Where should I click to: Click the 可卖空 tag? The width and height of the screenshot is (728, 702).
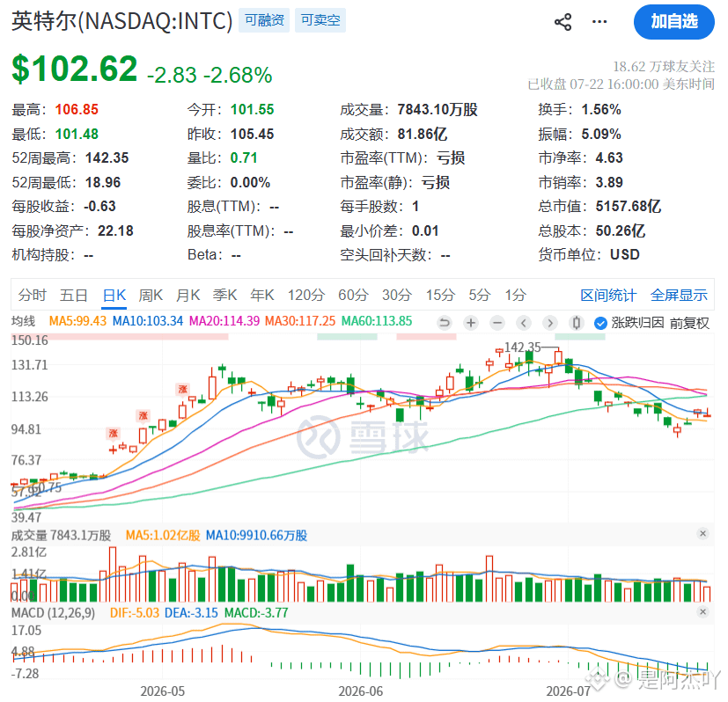320,20
